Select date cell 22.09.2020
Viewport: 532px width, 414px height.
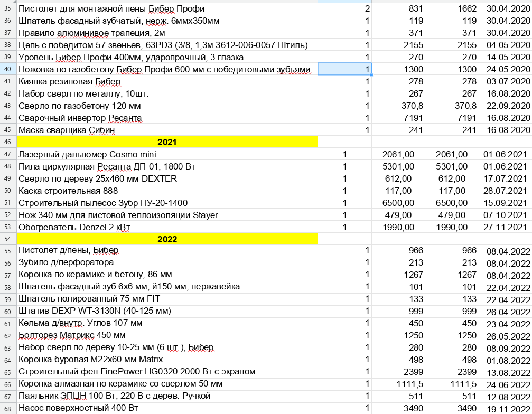click(506, 106)
